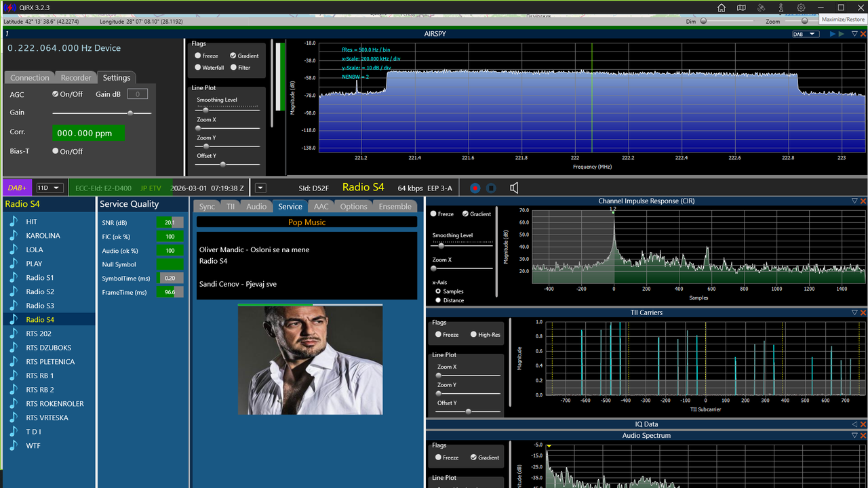
Task: Click the satellite GPS icon
Action: coord(761,7)
